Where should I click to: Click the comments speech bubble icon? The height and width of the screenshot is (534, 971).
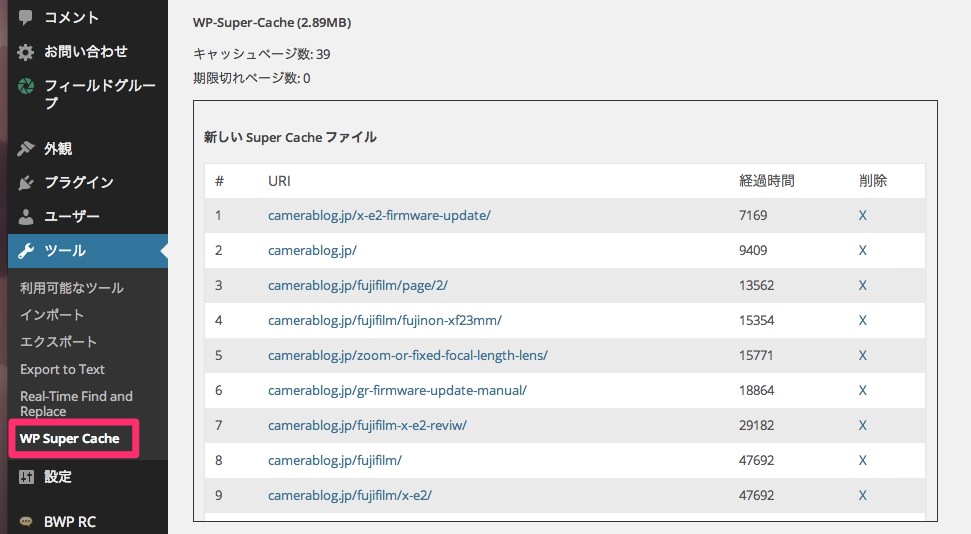pyautogui.click(x=25, y=17)
